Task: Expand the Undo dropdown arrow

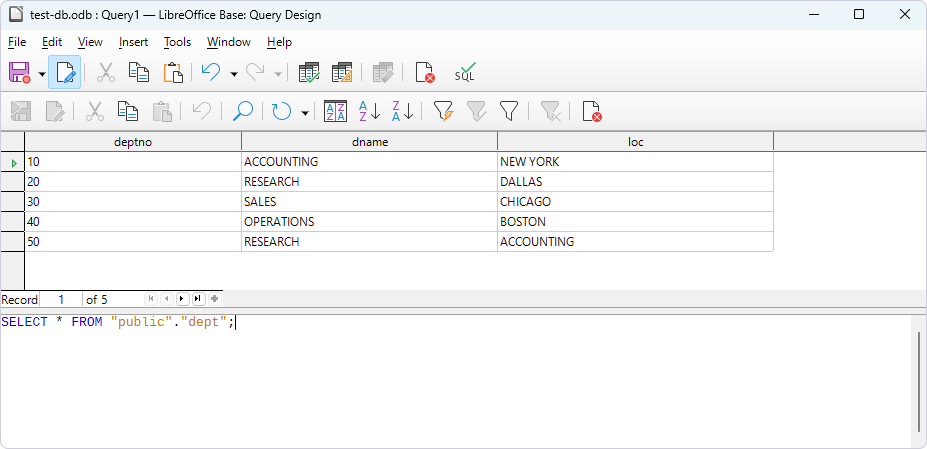Action: (x=234, y=74)
